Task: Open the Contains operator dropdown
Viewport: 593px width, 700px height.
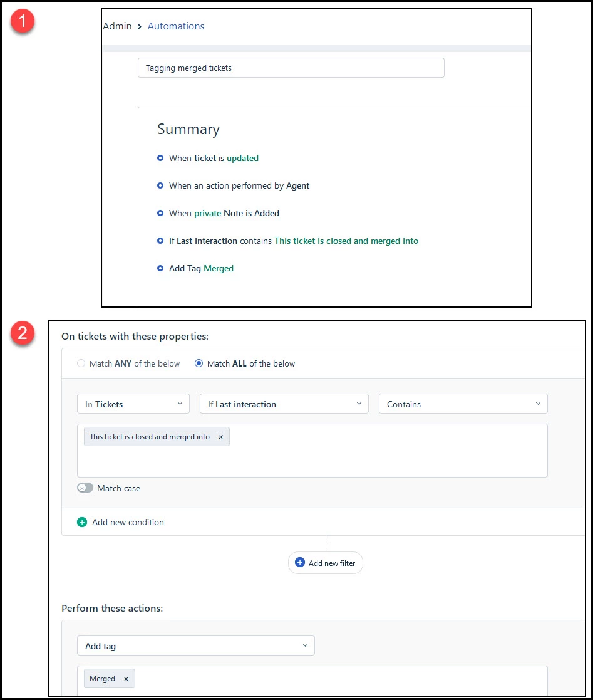Action: 463,404
